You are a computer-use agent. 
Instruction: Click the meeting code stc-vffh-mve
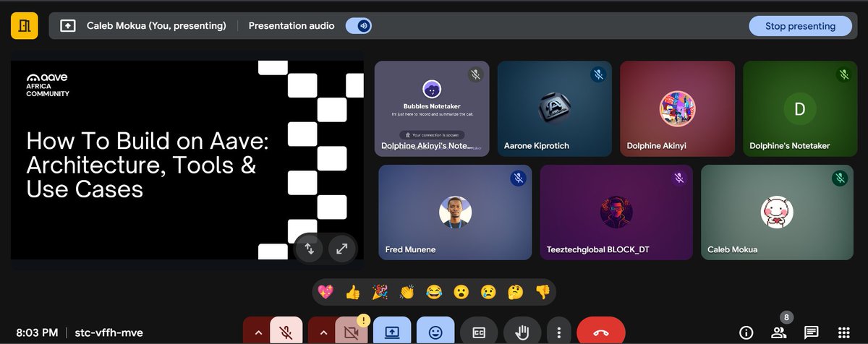click(109, 332)
